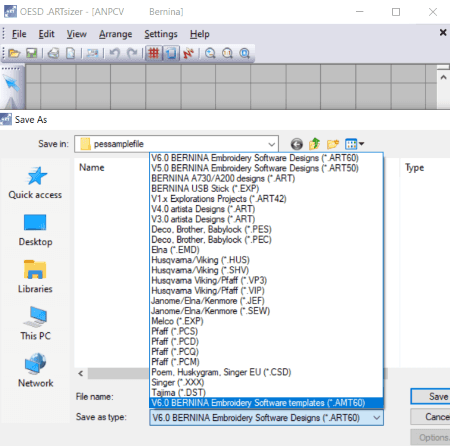Click the Options button
This screenshot has height=446, width=450.
click(430, 437)
